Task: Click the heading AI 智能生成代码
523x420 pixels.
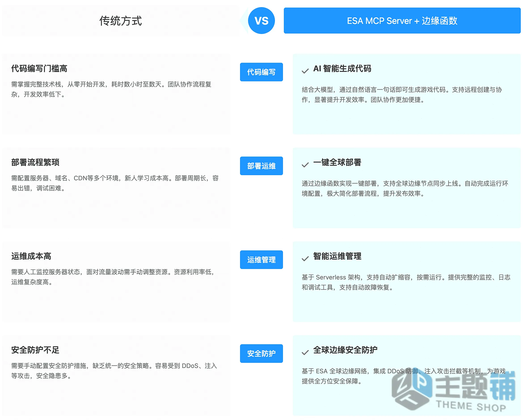Action: coord(342,68)
